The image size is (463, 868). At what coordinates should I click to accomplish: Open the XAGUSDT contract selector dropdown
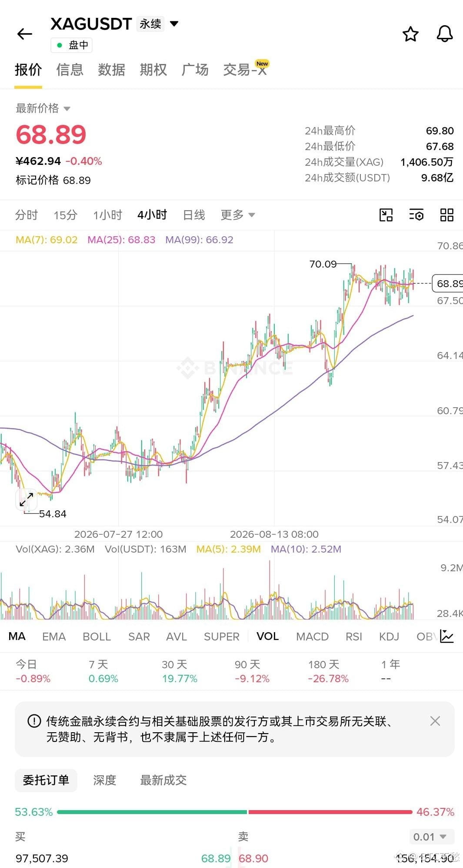[x=174, y=23]
